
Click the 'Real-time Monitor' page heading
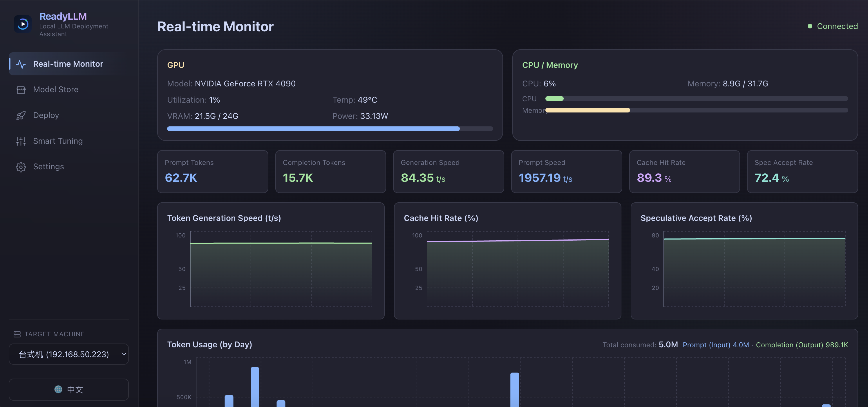[x=215, y=27]
